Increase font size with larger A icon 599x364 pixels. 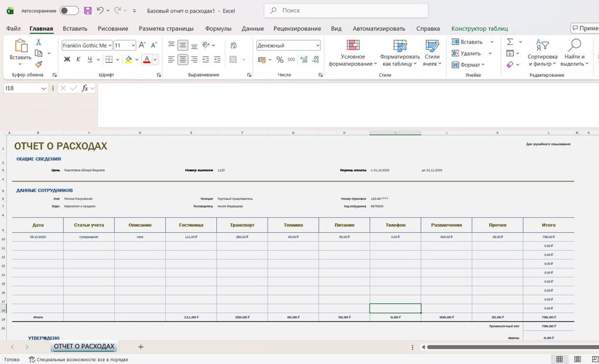[x=142, y=45]
